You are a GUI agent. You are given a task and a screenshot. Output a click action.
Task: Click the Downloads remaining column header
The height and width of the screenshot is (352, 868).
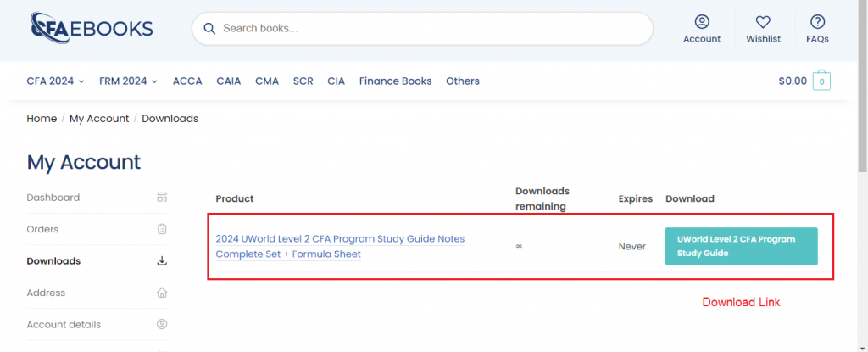542,198
